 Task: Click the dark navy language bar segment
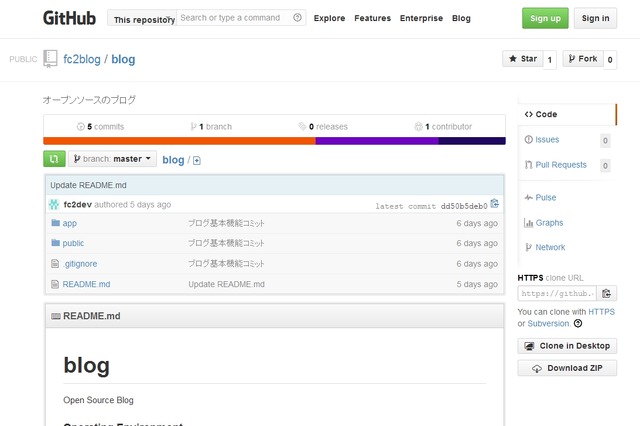472,141
